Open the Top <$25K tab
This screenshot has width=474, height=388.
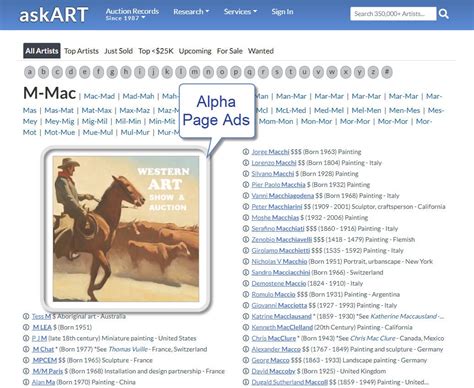pyautogui.click(x=156, y=51)
